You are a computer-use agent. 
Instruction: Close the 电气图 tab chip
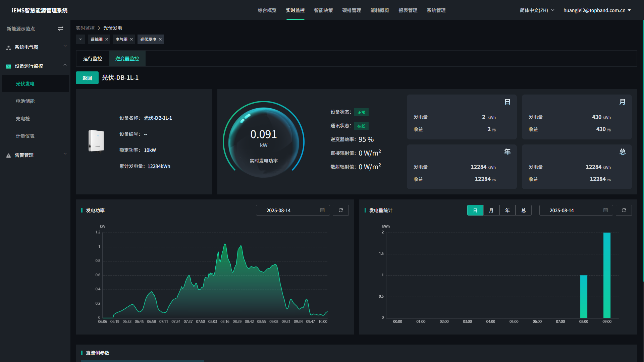pyautogui.click(x=131, y=39)
